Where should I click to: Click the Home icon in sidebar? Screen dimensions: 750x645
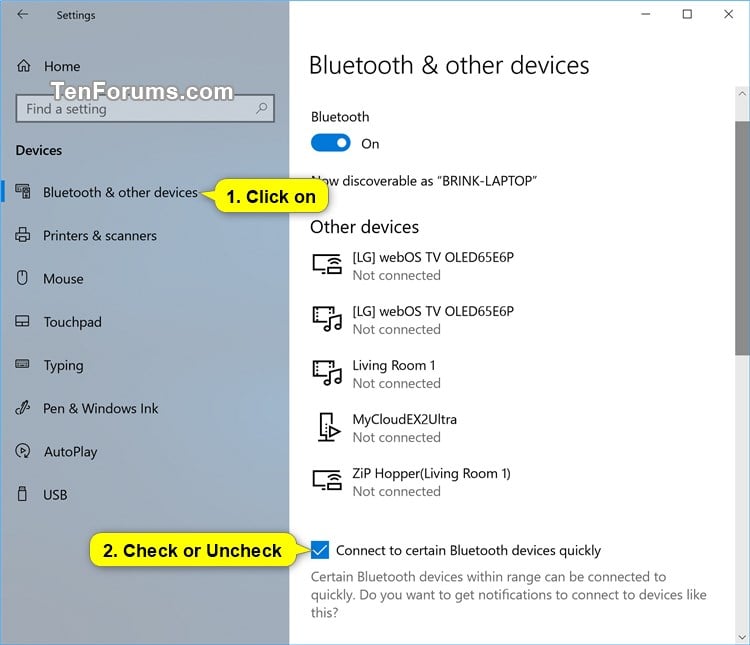tap(23, 66)
